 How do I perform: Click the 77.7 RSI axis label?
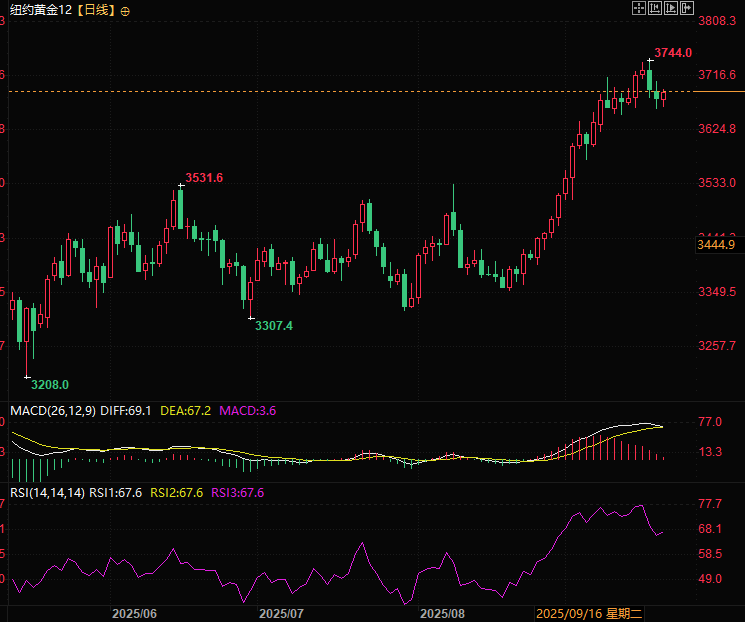coord(710,504)
